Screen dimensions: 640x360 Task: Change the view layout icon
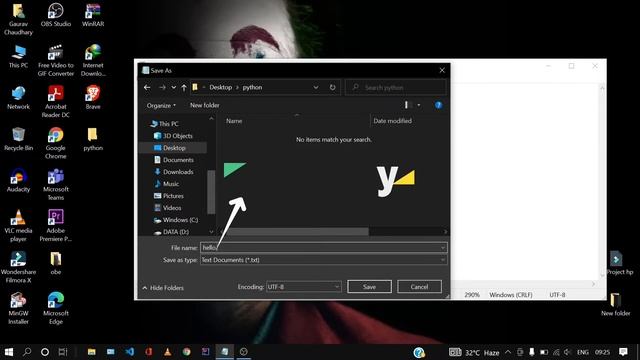point(406,105)
